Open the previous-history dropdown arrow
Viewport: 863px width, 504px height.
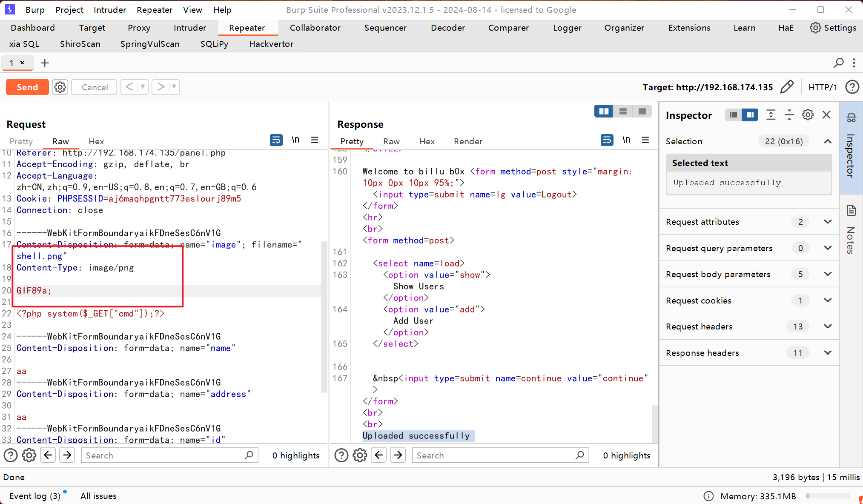point(143,87)
